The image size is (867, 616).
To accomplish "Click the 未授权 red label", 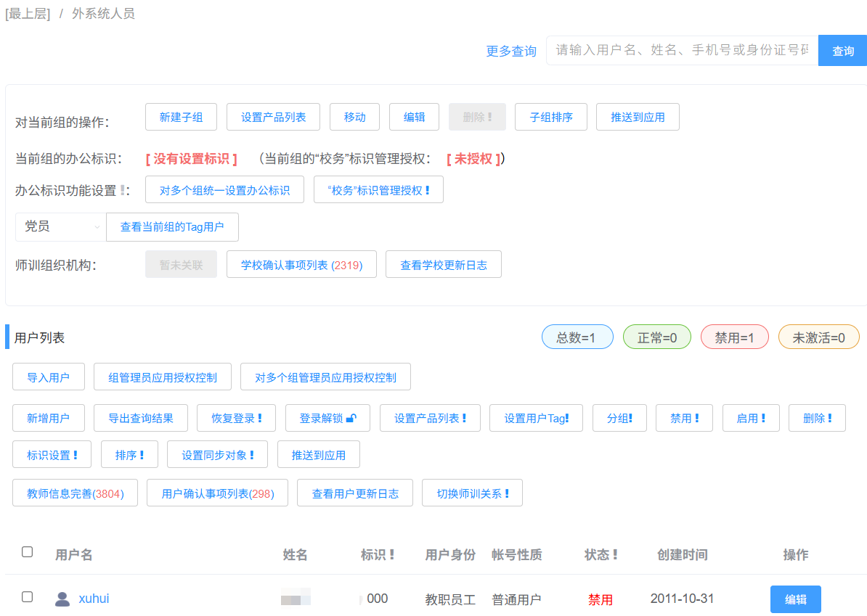I will [473, 159].
